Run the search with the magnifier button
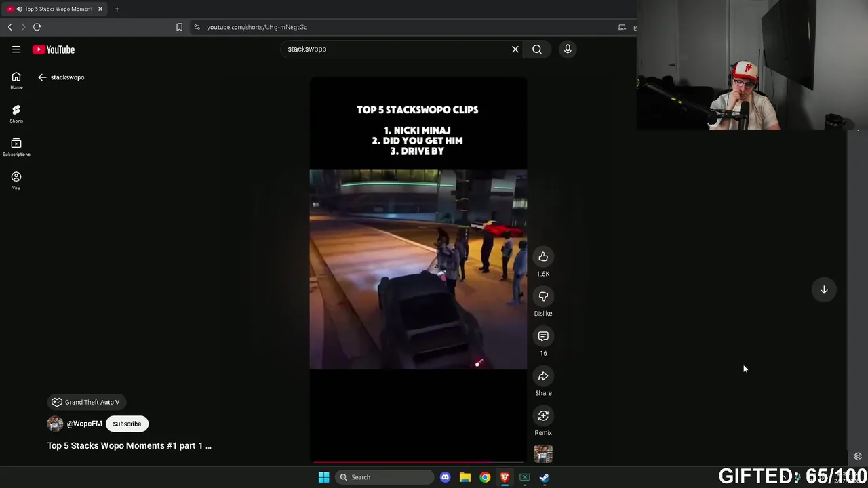The image size is (868, 488). coord(537,49)
